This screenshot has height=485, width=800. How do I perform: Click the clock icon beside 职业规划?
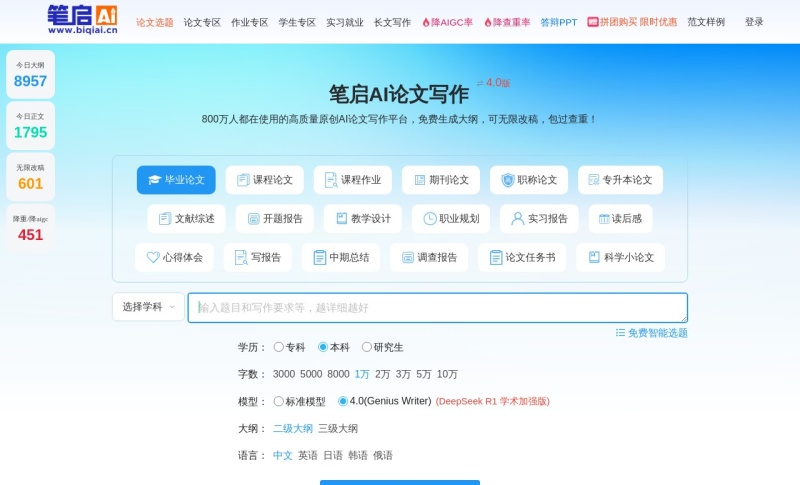click(430, 219)
